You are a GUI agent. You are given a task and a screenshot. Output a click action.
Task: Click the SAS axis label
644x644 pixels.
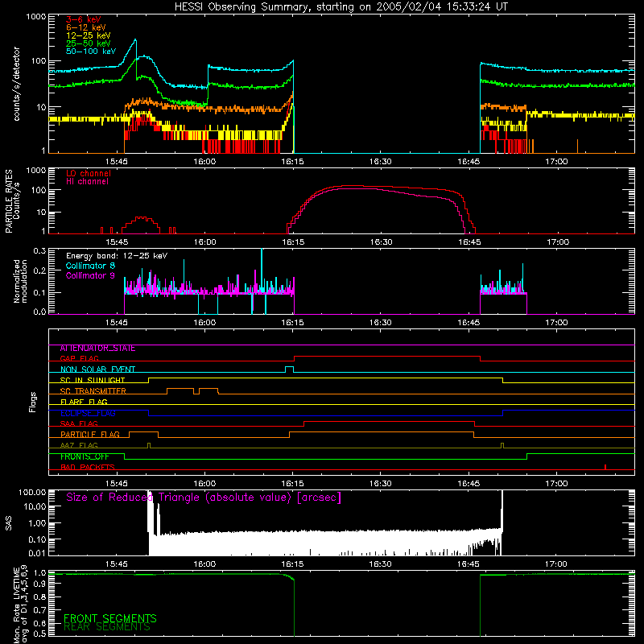[8, 523]
